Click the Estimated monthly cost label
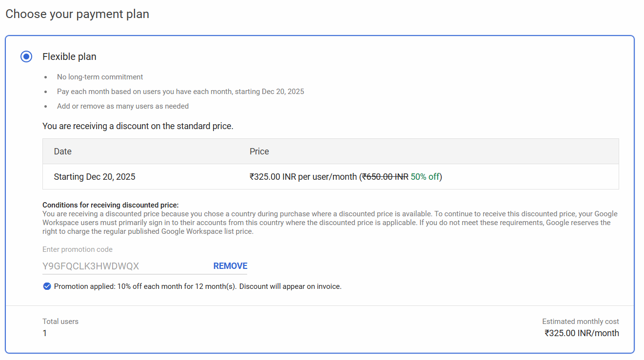The image size is (644, 360). click(581, 322)
